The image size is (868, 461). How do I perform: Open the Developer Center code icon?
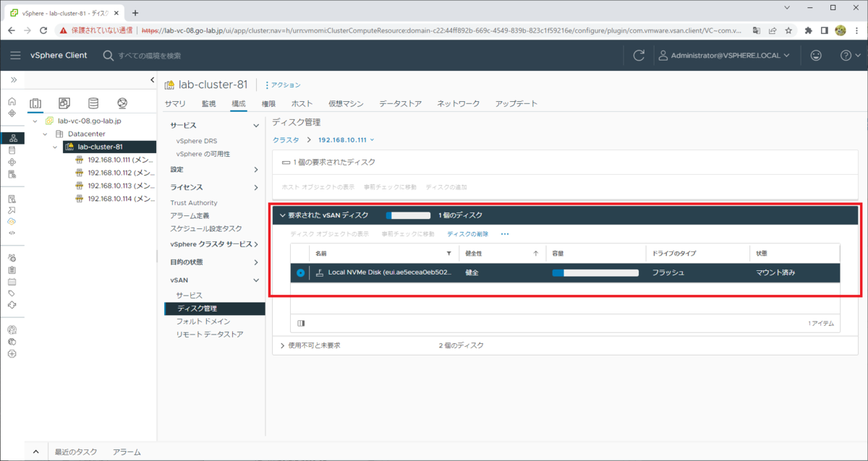(x=12, y=233)
